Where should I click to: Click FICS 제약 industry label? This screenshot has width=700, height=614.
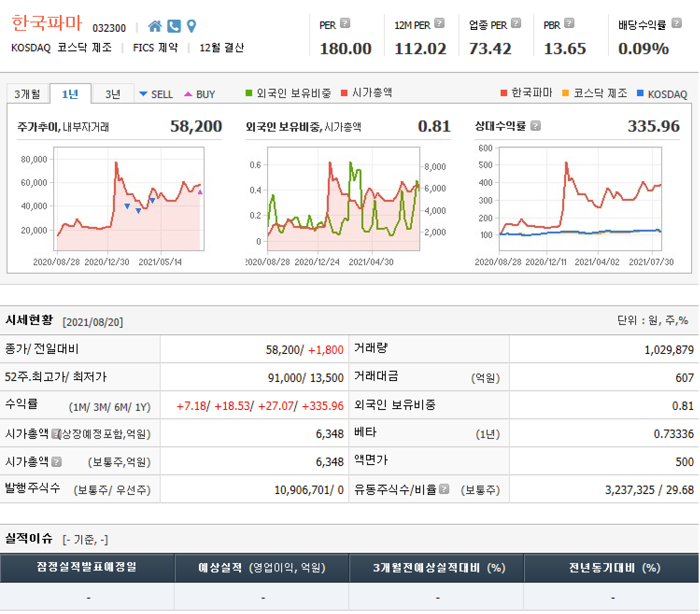pos(155,48)
